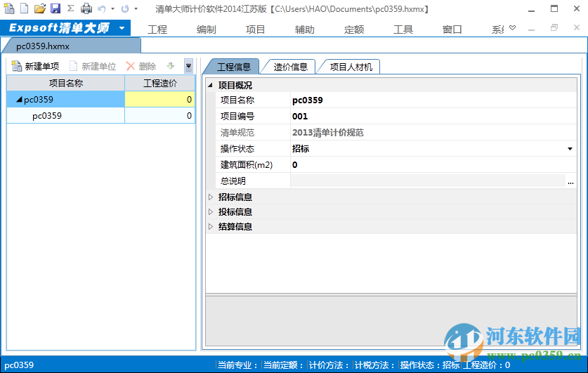Open the Expsoft清单大师 application menu

coord(65,28)
